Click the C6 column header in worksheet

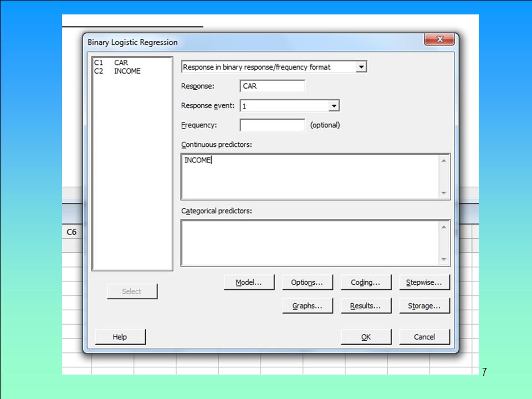tap(71, 232)
